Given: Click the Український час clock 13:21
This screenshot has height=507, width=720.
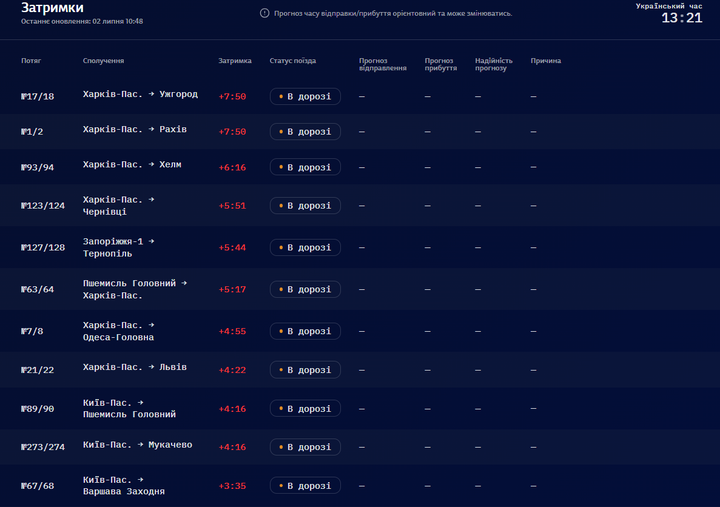Looking at the screenshot, I should (682, 18).
